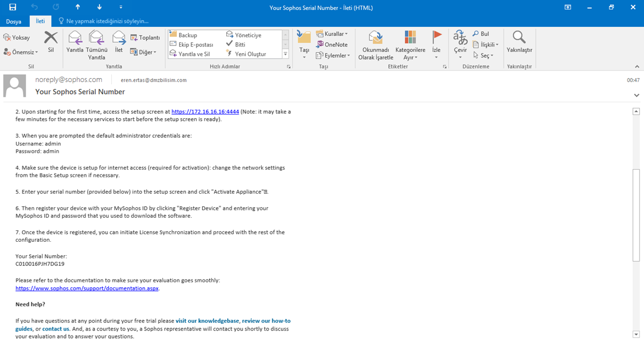Open the Diğer reply options dropdown

143,52
